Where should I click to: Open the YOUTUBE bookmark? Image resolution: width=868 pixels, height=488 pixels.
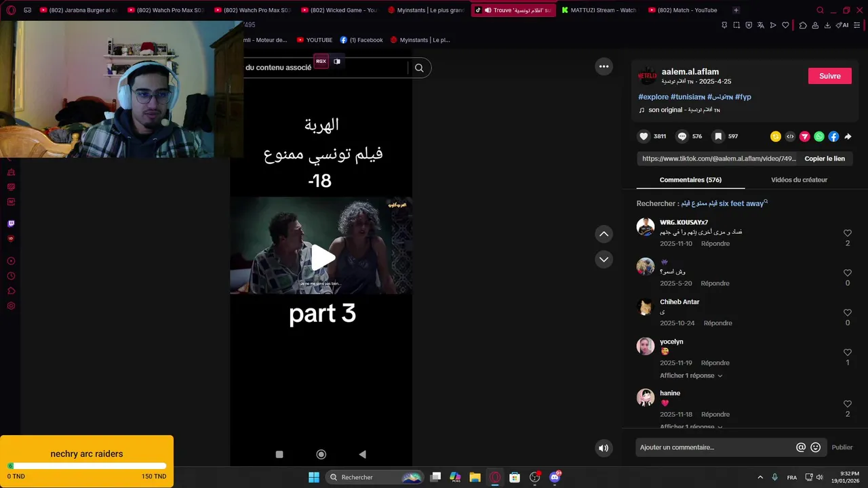tap(315, 40)
